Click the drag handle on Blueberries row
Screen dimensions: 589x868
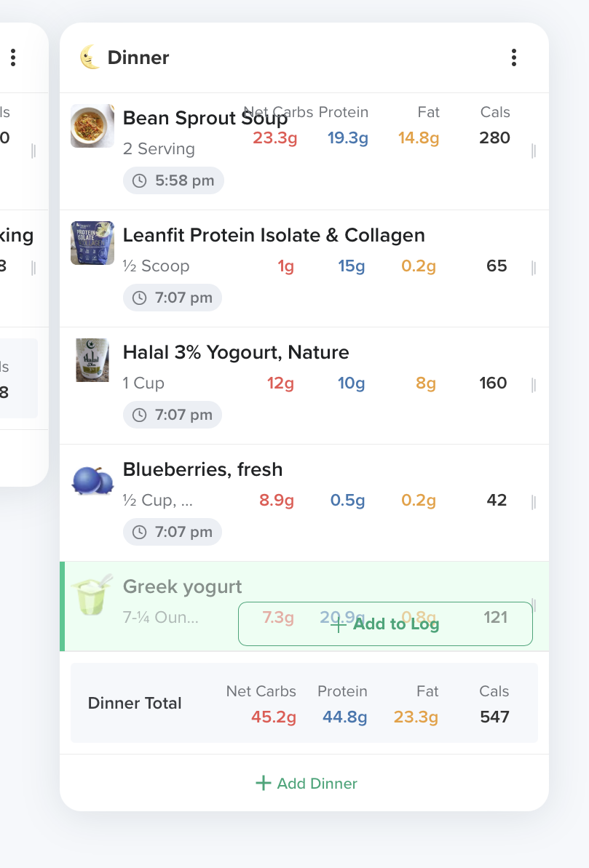pyautogui.click(x=533, y=502)
